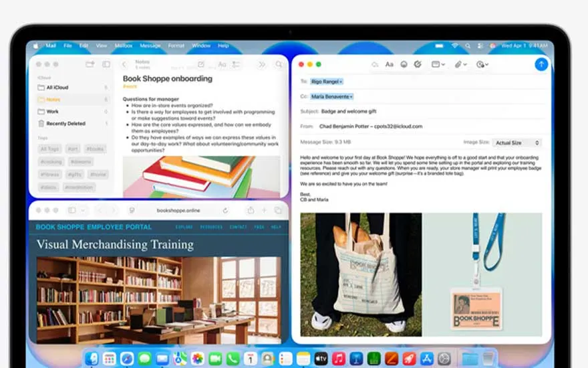Screen dimensions: 588x368
Task: Click the RESOURCES link on employee portal
Action: tap(211, 227)
